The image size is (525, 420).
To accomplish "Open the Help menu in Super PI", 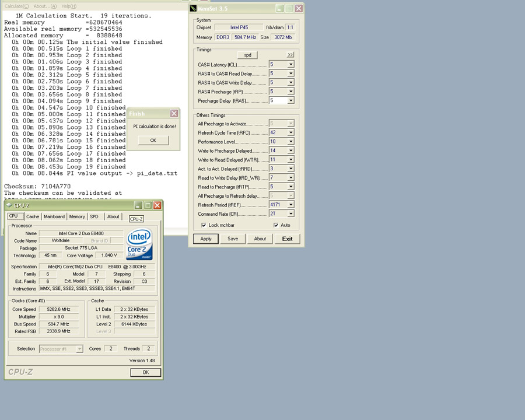I will [69, 6].
